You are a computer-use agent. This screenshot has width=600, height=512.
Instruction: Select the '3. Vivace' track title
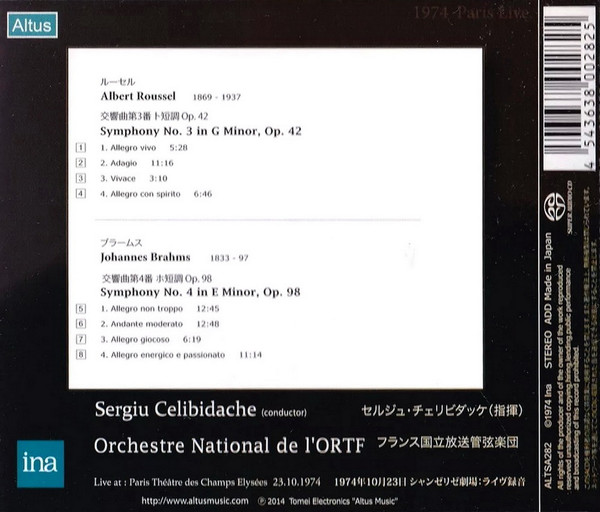tap(118, 178)
